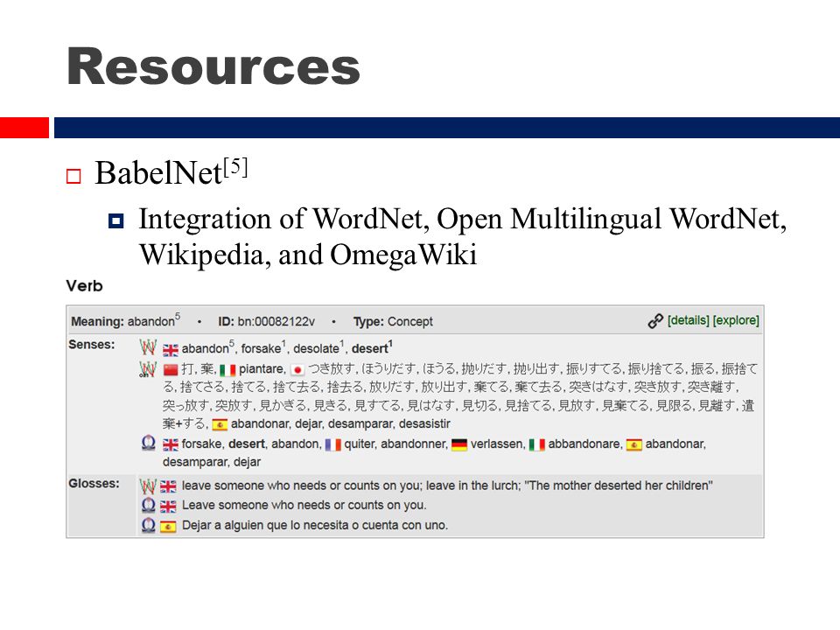Click the OmegaWiki icon beside 'Dejar a alguien'

[149, 525]
